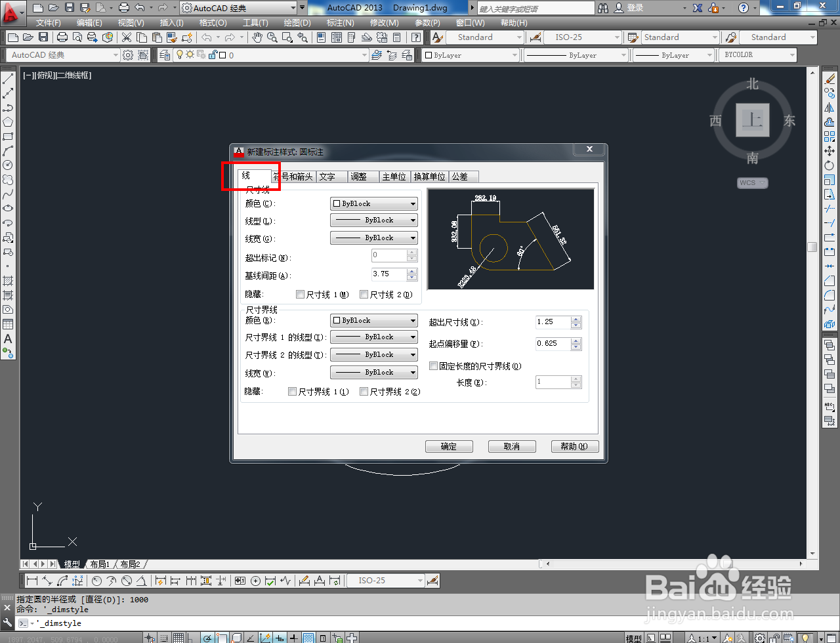Click the Pan hand tool icon
This screenshot has height=643, width=840.
pos(257,37)
